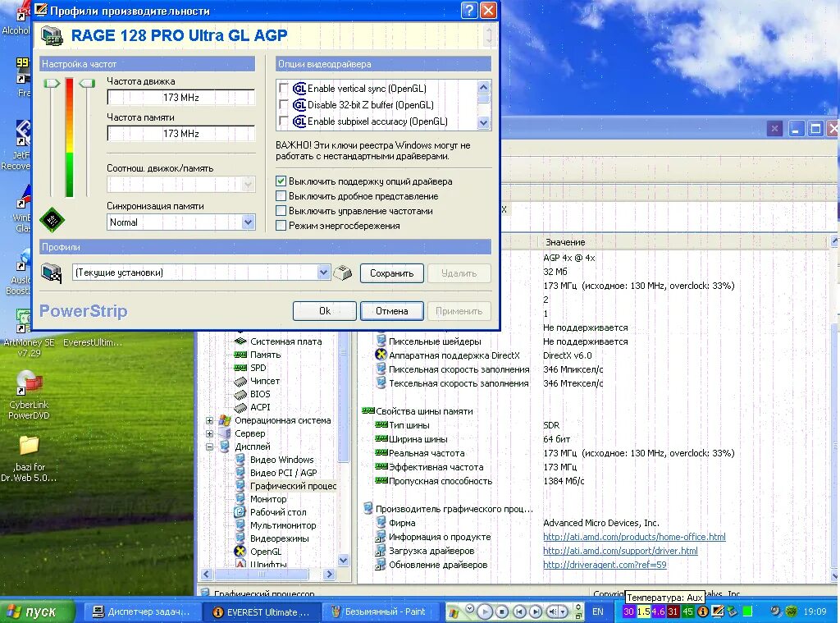
Task: Click the mute speaker button in taskbar player
Action: coord(553,612)
